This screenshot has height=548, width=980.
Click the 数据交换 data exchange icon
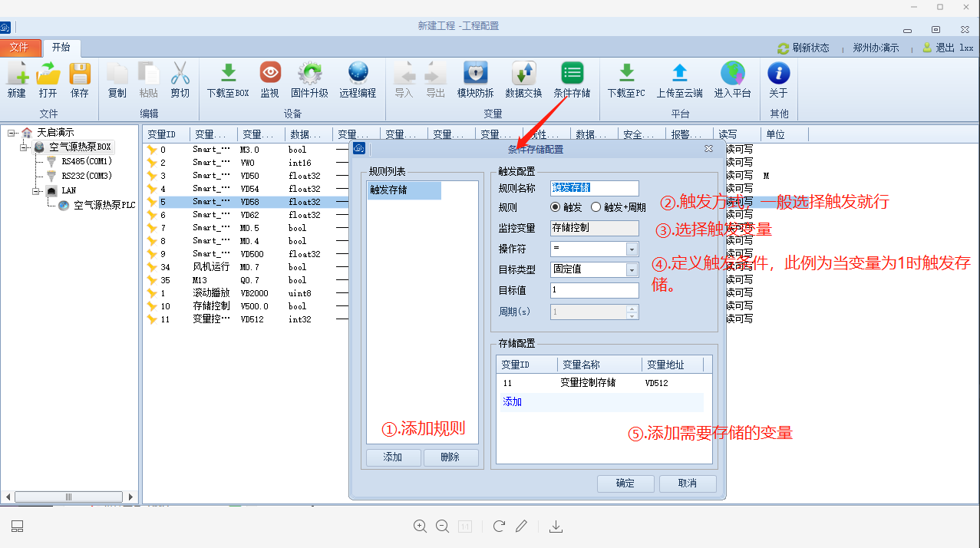(524, 74)
